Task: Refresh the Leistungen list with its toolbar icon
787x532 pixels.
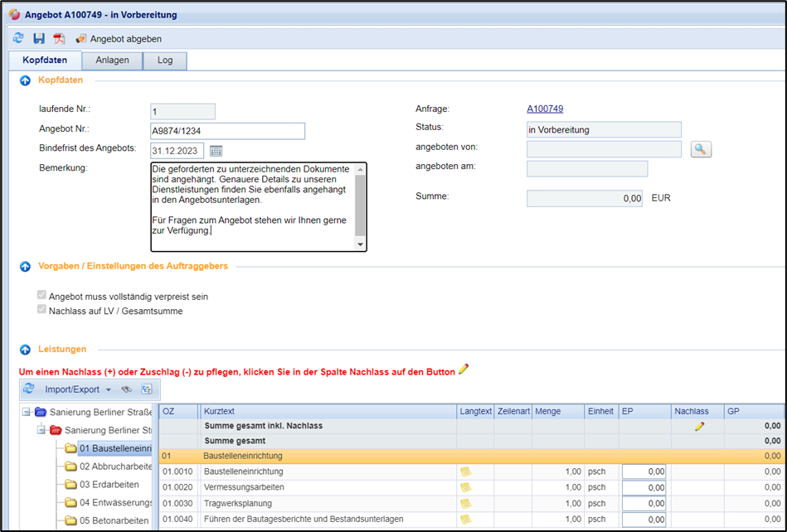Action: (29, 389)
